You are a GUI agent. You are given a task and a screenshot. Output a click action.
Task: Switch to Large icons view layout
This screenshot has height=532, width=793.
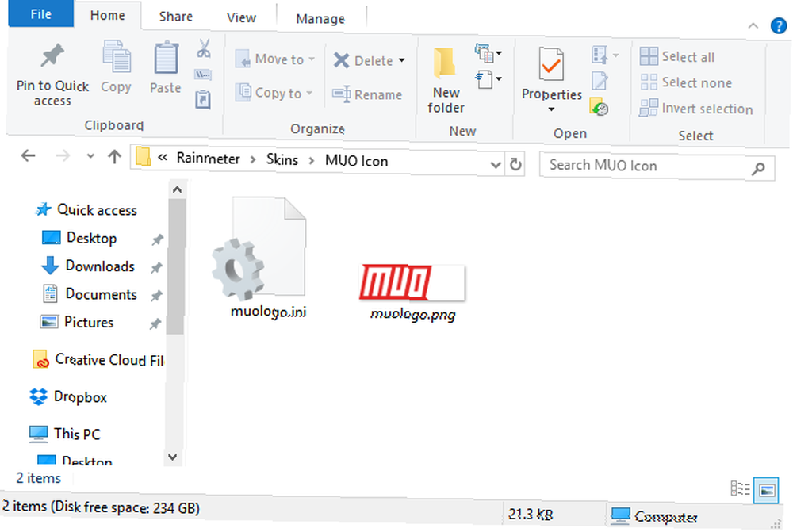point(766,490)
